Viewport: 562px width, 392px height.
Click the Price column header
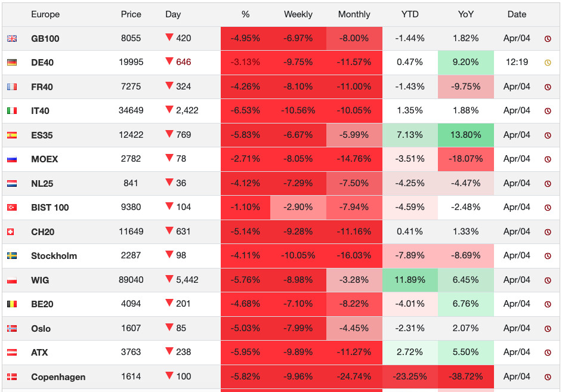(x=131, y=14)
